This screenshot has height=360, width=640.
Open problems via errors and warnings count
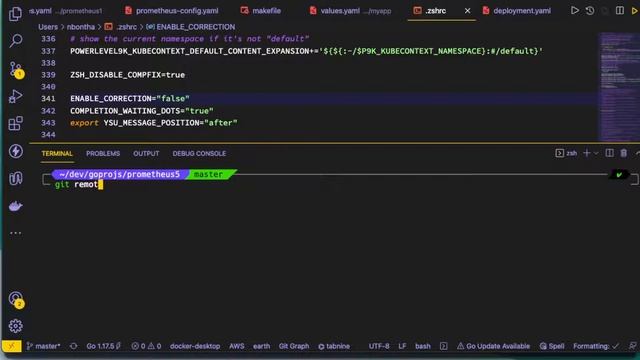pyautogui.click(x=146, y=346)
